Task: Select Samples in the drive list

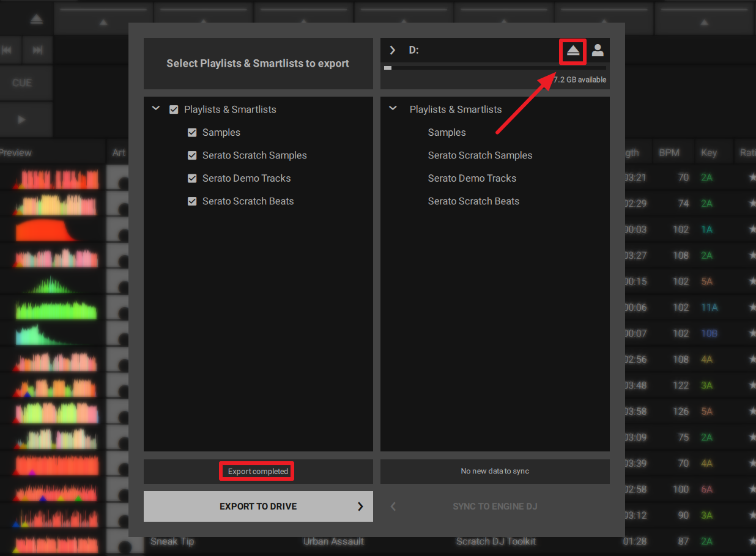Action: click(x=447, y=132)
